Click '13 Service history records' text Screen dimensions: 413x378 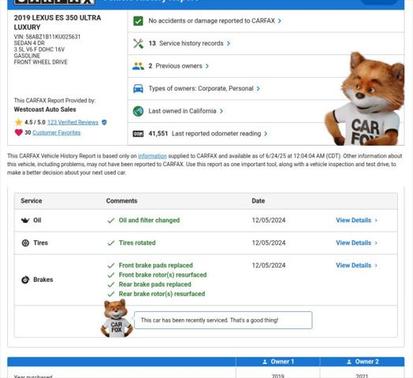pyautogui.click(x=186, y=43)
